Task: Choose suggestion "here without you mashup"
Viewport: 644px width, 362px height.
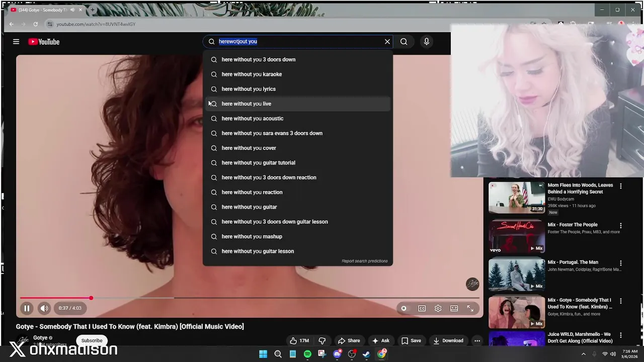Action: click(297, 236)
